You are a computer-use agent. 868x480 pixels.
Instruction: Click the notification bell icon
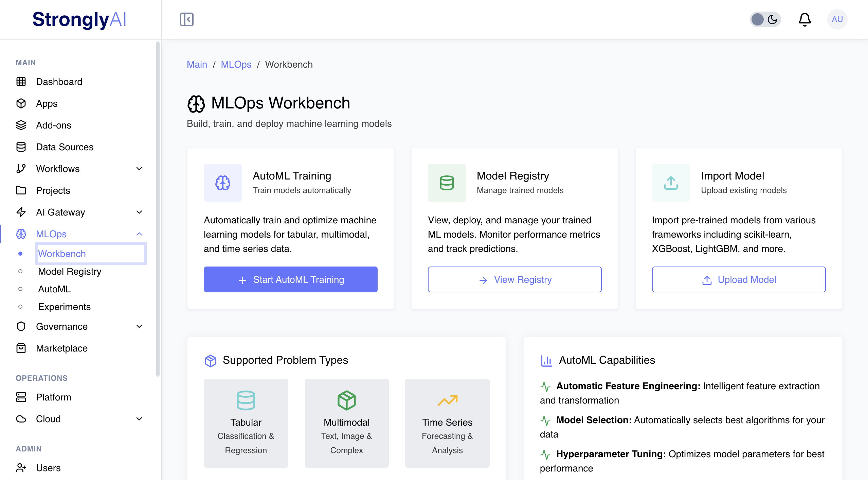coord(804,19)
